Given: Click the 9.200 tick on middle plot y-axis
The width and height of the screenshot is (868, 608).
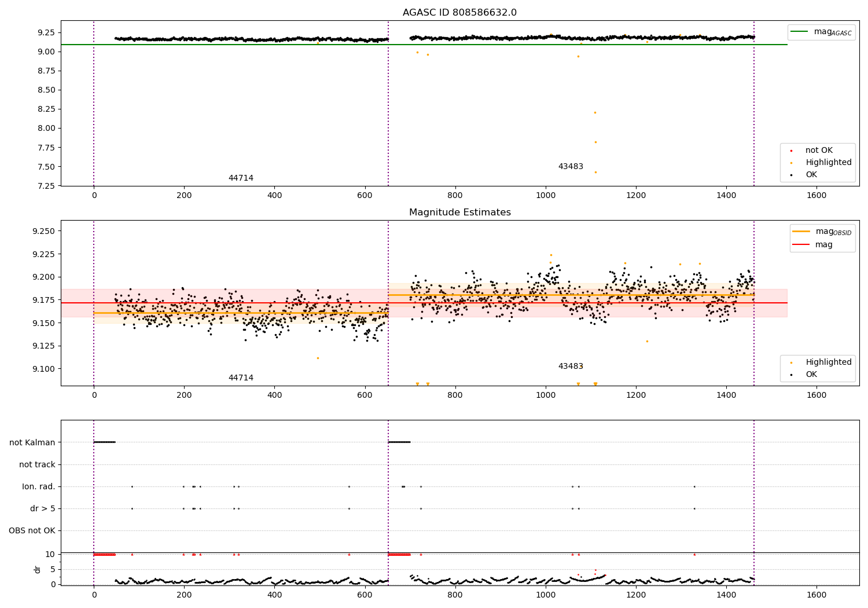Looking at the screenshot, I should pyautogui.click(x=43, y=277).
